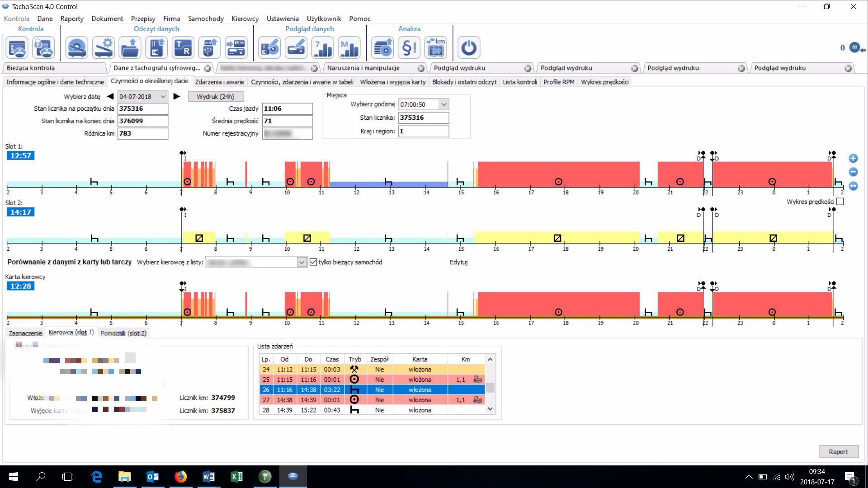The height and width of the screenshot is (488, 868).
Task: Go to next date with right arrow
Action: [x=177, y=96]
